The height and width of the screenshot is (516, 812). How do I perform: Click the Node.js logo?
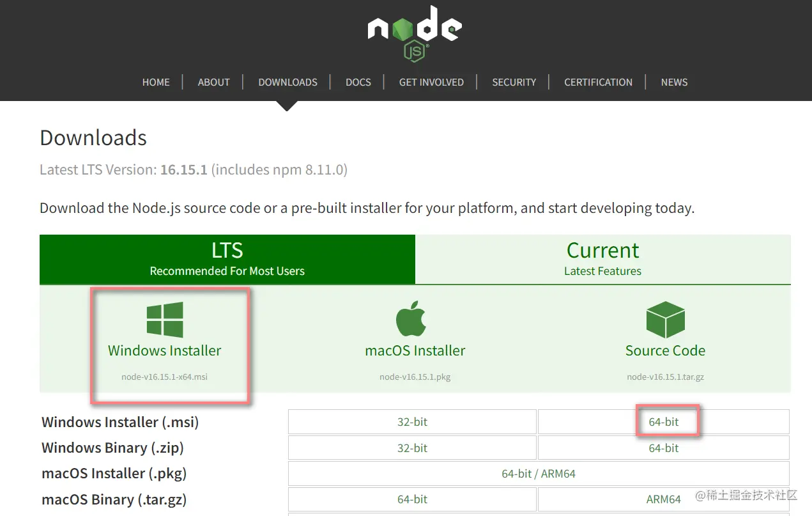pos(415,34)
